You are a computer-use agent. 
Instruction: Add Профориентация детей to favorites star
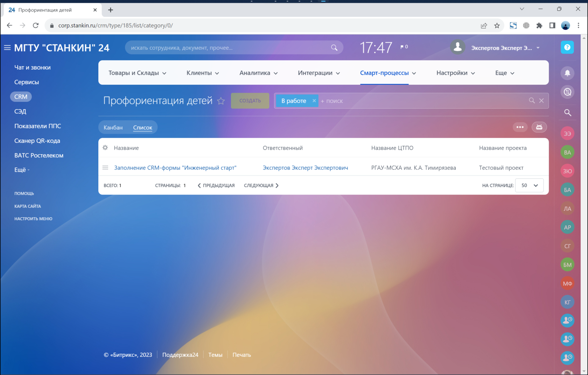[x=221, y=101]
